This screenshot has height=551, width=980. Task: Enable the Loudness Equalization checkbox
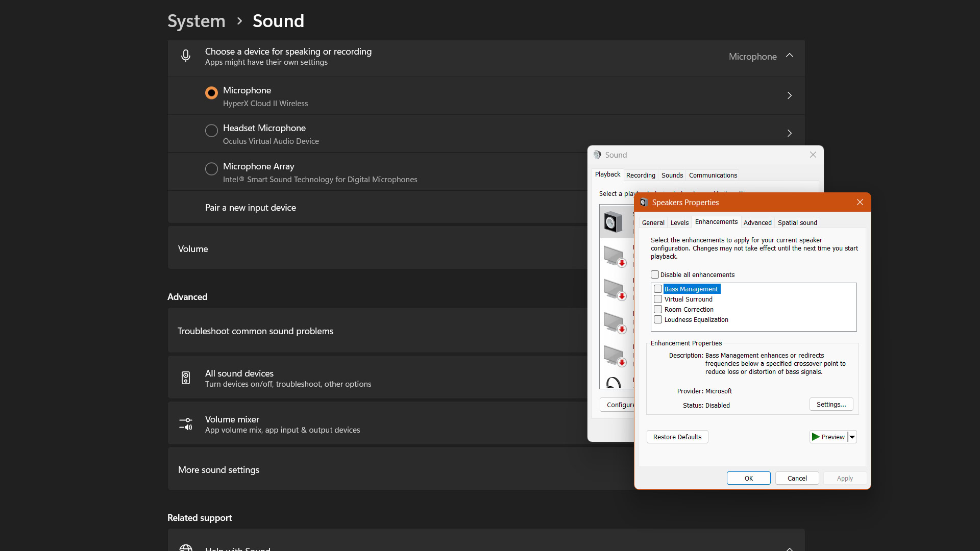(658, 319)
